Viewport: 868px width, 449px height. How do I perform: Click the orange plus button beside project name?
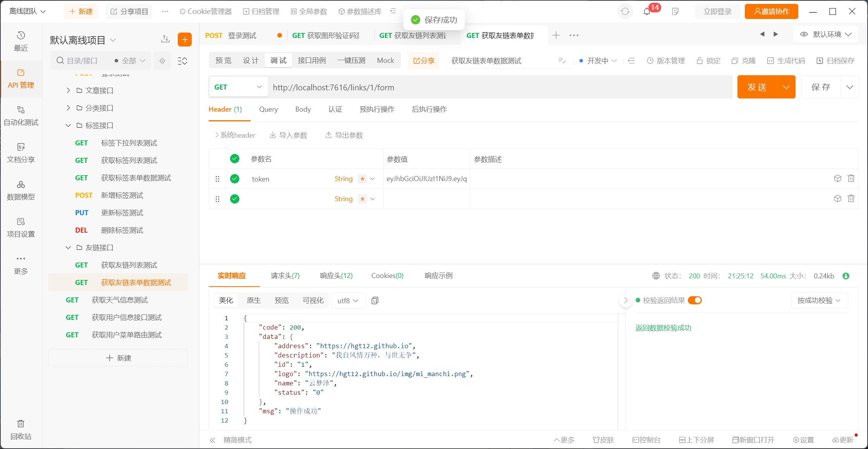185,40
